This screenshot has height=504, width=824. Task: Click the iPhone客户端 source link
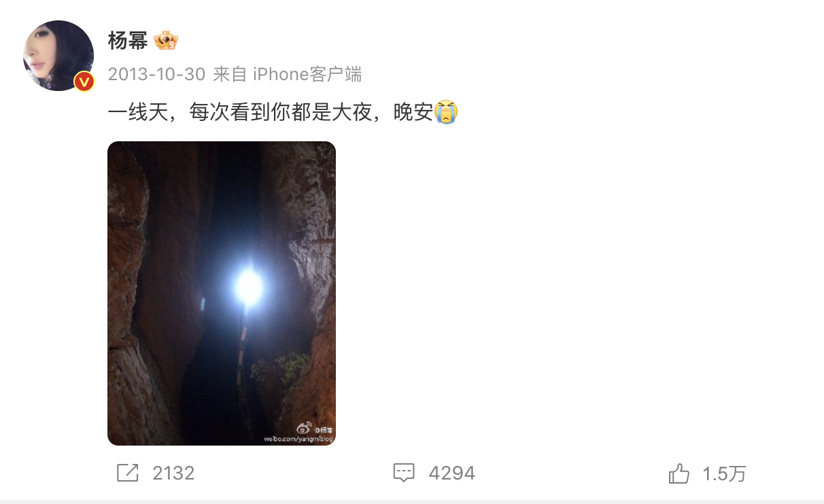[307, 75]
